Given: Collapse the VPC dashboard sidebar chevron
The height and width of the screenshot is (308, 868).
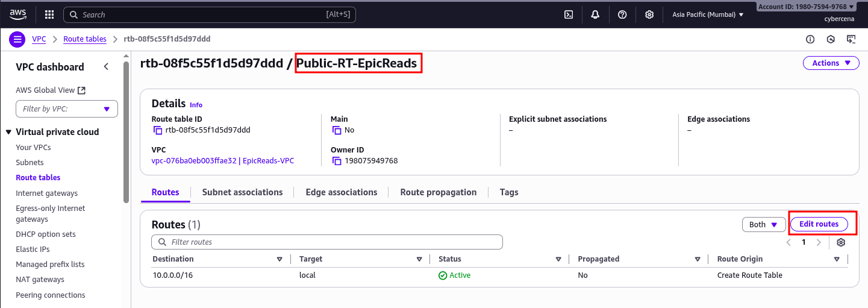Looking at the screenshot, I should click(106, 67).
